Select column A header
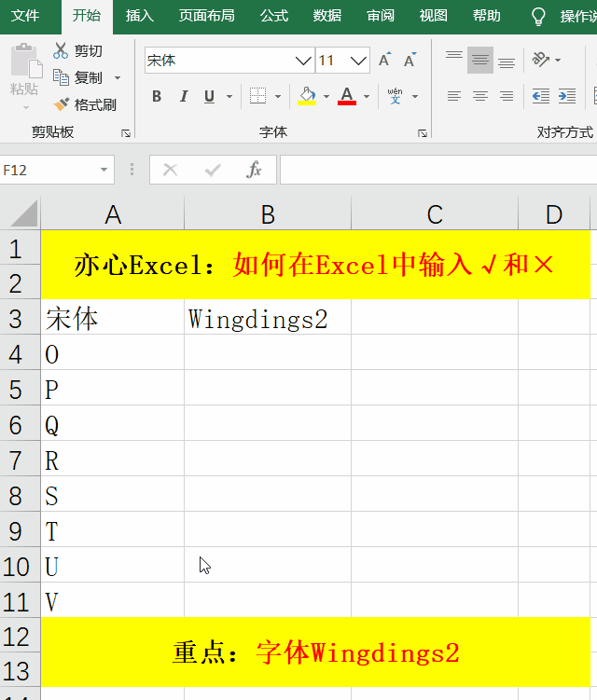The height and width of the screenshot is (700, 597). click(x=113, y=213)
